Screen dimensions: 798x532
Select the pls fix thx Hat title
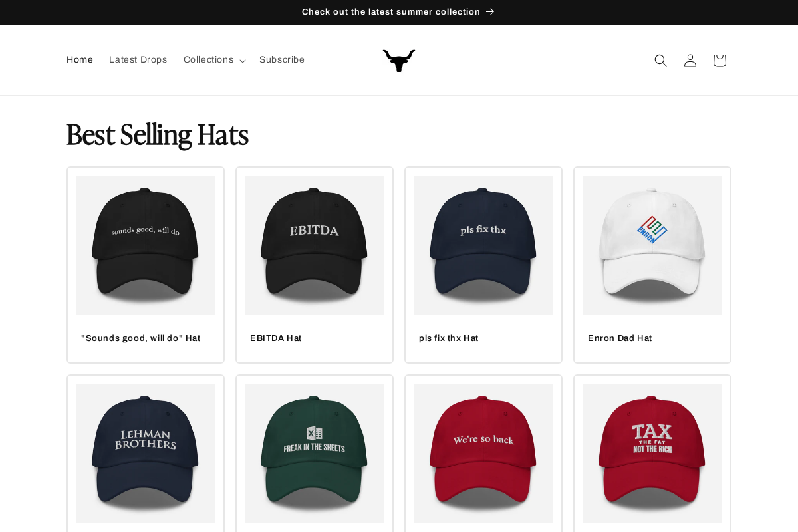tap(449, 338)
